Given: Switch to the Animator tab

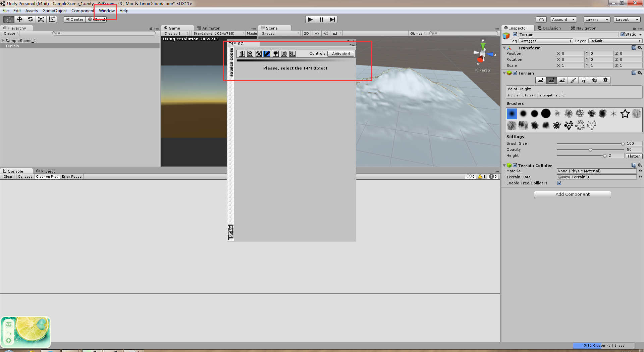Looking at the screenshot, I should (208, 28).
